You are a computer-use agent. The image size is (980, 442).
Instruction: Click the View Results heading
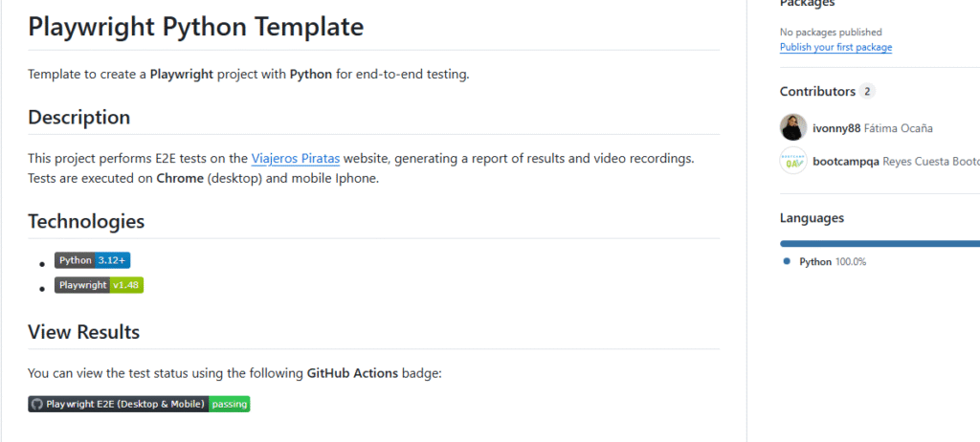pyautogui.click(x=84, y=332)
